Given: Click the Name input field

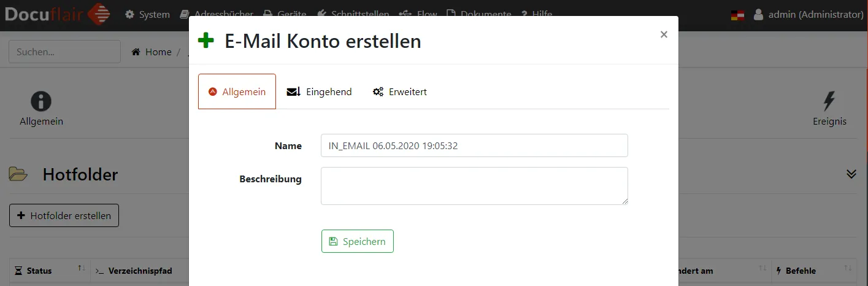Looking at the screenshot, I should pyautogui.click(x=474, y=146).
